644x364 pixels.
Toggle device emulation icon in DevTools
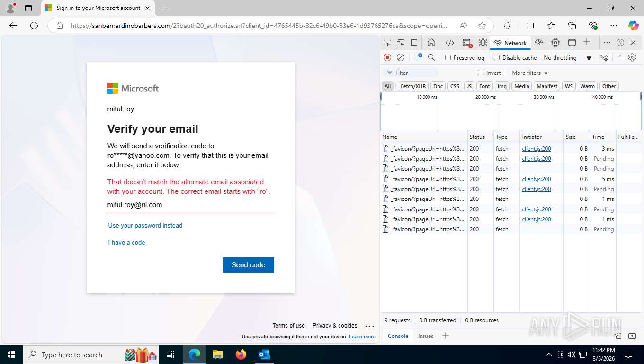click(401, 43)
